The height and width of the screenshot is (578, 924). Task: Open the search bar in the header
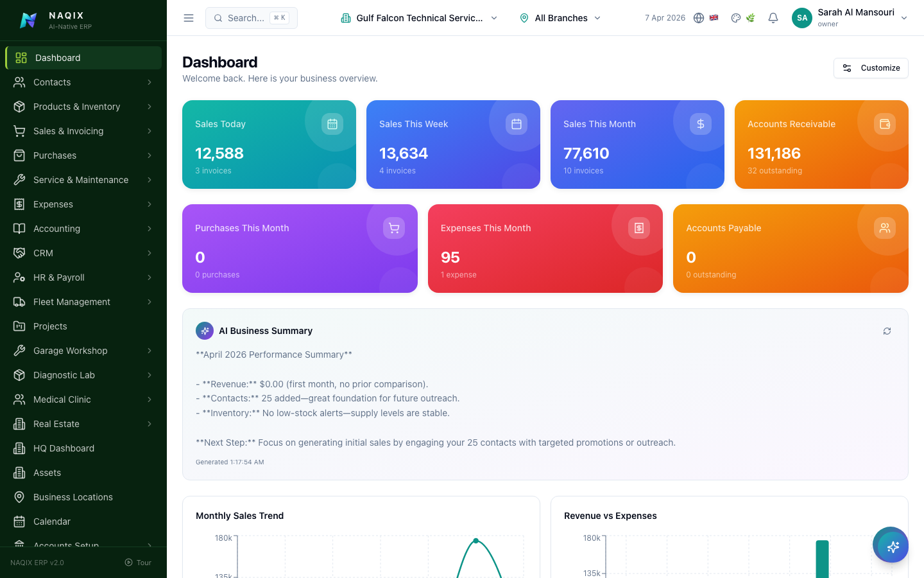(x=251, y=17)
